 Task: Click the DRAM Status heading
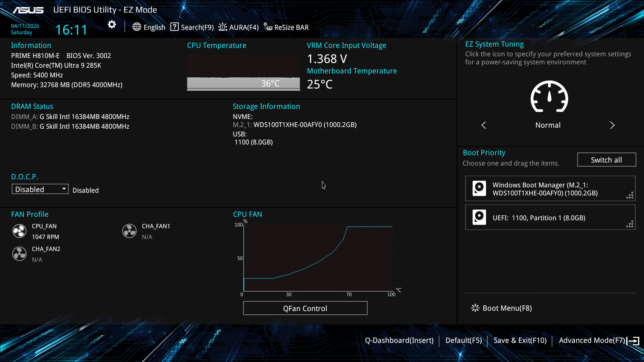pyautogui.click(x=32, y=106)
